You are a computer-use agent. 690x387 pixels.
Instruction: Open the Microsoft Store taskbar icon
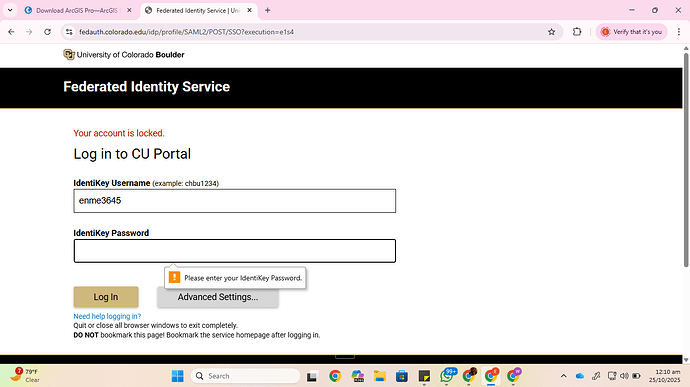tap(402, 376)
